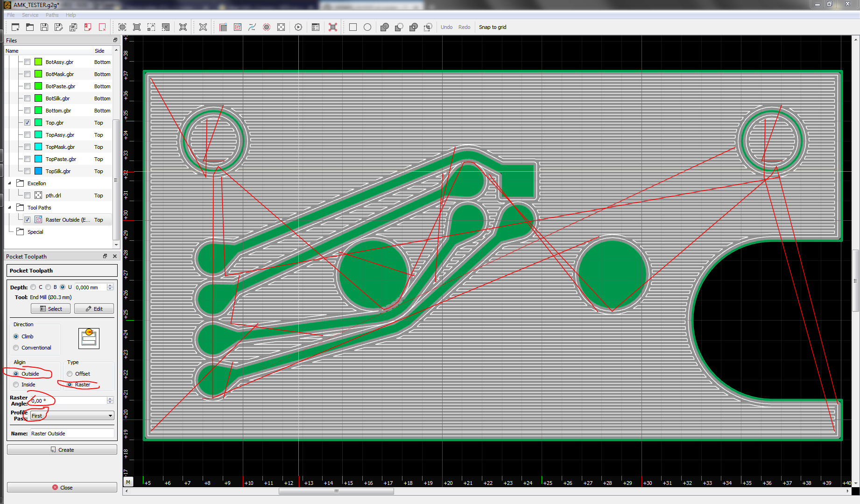Open the red pocket toolpath icon
The height and width of the screenshot is (504, 860).
238,27
